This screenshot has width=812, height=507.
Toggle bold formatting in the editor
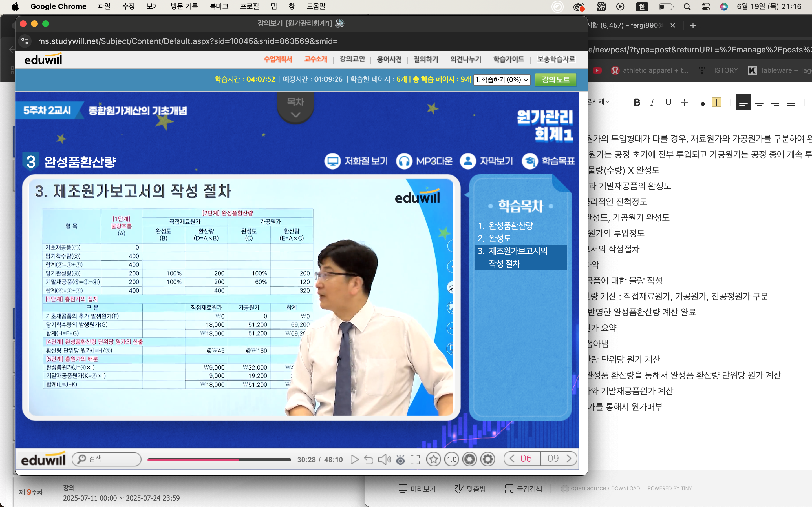637,102
